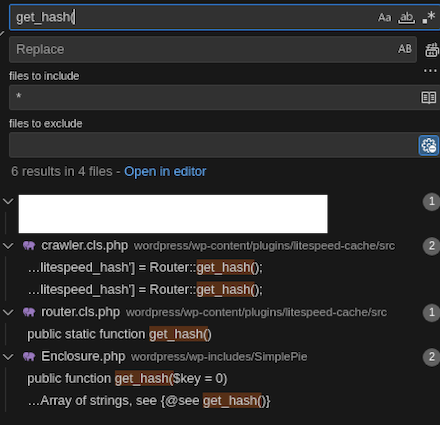Viewport: 440px width, 425px height.
Task: Toggle Match Whole Word option
Action: 407,17
